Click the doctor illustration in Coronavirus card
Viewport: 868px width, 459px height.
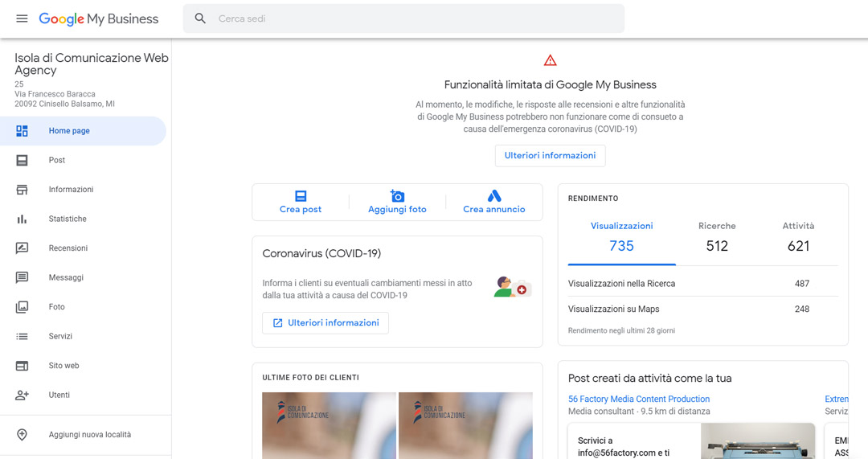point(513,287)
